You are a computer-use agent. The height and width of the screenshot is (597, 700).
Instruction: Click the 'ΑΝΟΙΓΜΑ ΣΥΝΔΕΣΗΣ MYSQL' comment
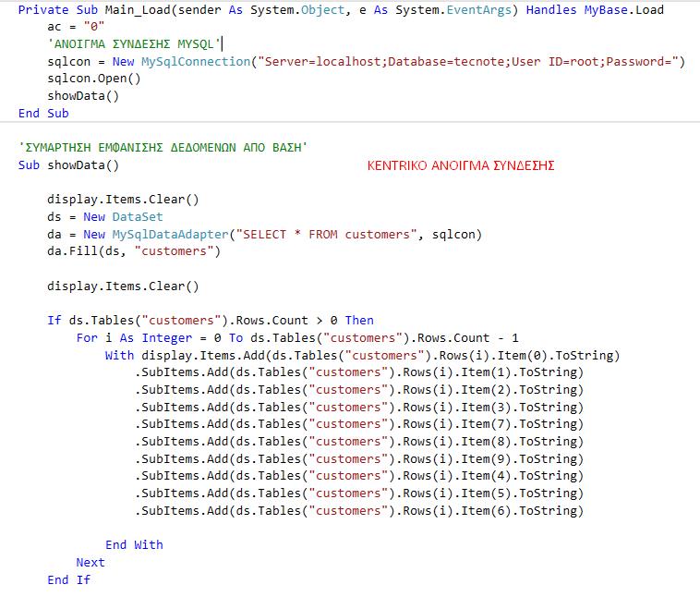click(x=135, y=43)
